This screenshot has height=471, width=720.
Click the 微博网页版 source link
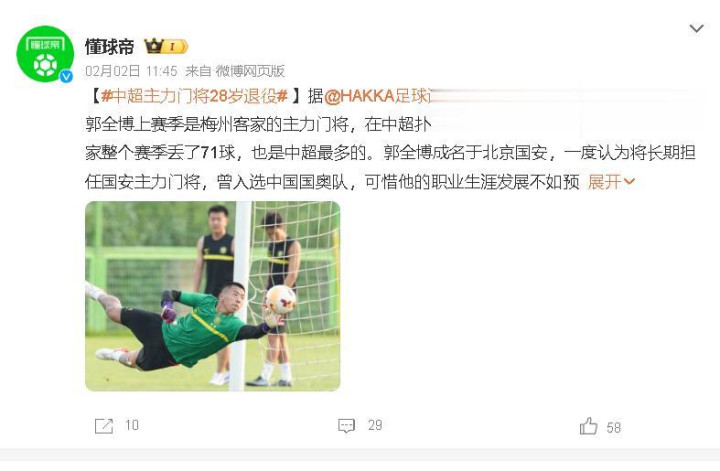tap(250, 71)
